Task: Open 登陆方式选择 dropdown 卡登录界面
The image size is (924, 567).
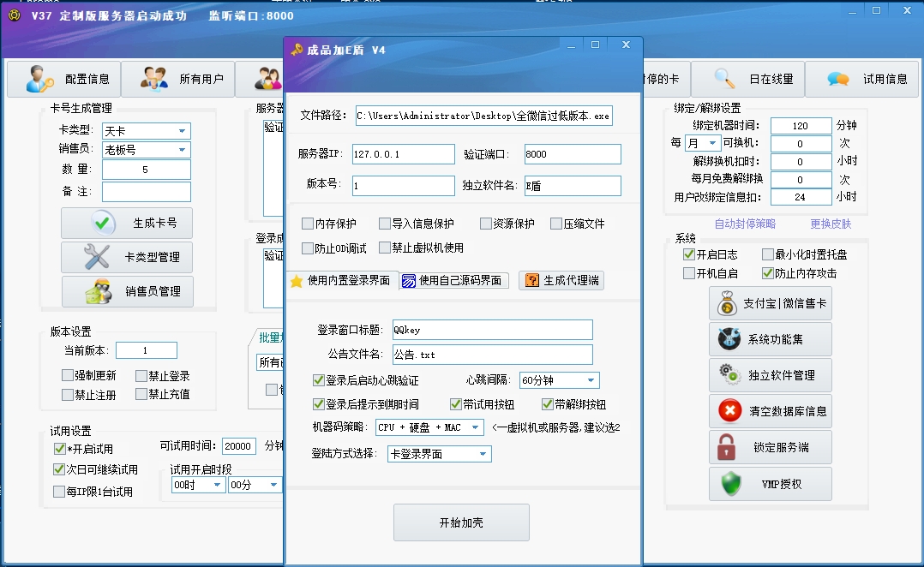Action: [440, 454]
